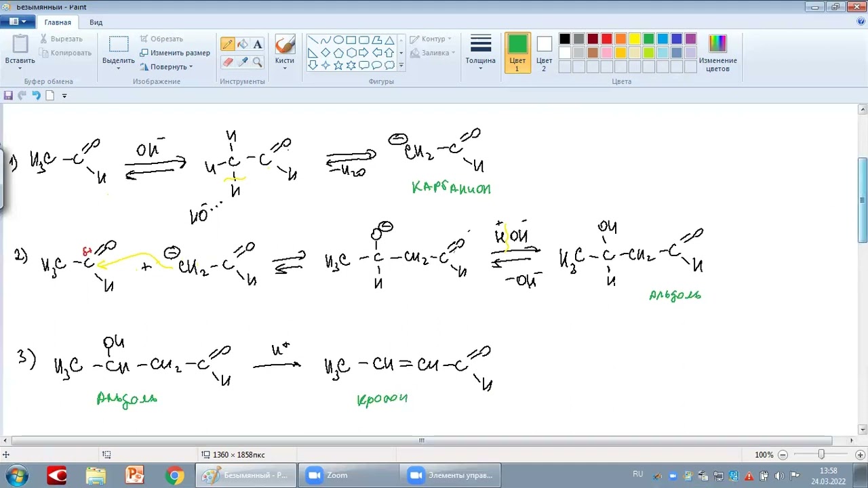
Task: Open the Edit colors (Изменение цветов) dialog
Action: (x=717, y=54)
